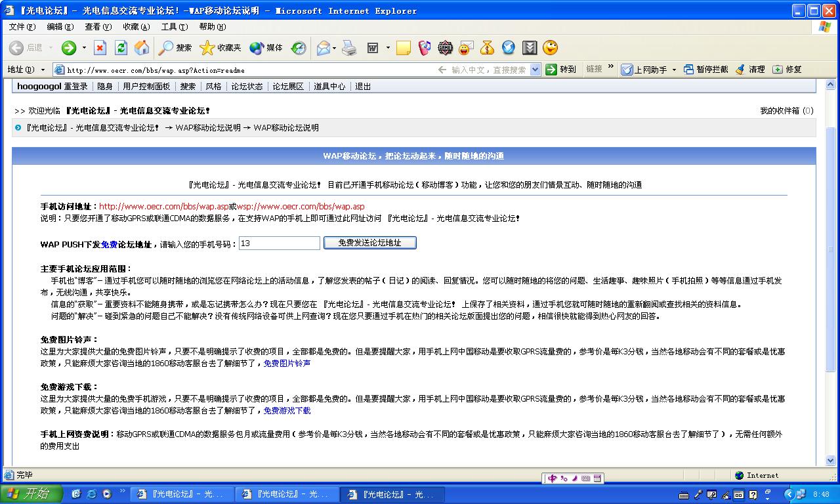The width and height of the screenshot is (840, 504).
Task: Click the blue 免费游戏下载 link
Action: pyautogui.click(x=287, y=411)
